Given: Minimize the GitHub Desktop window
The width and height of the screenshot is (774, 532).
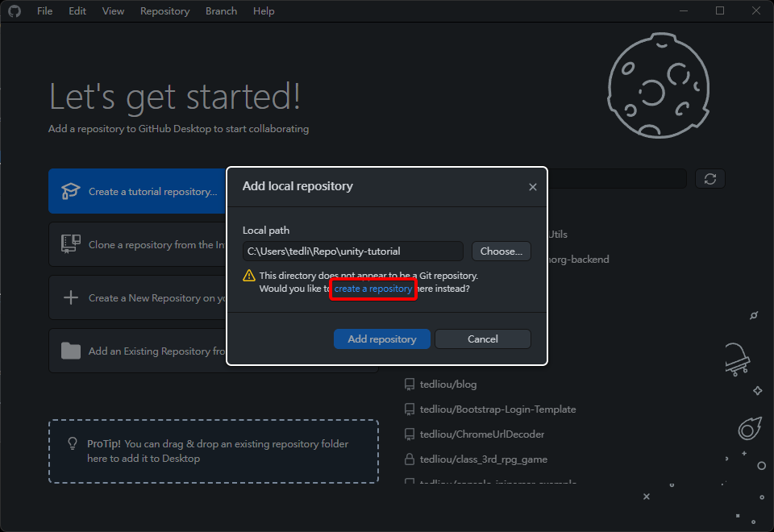Looking at the screenshot, I should coord(684,10).
